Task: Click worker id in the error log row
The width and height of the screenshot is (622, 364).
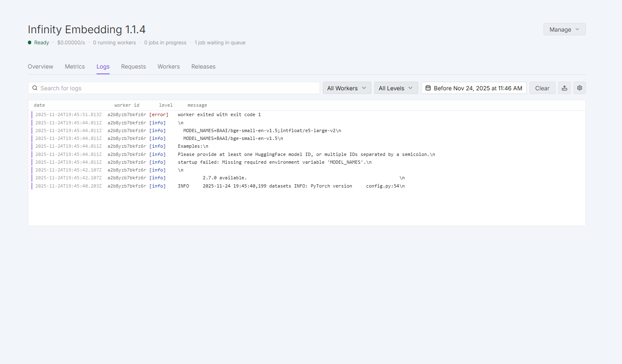Action: pos(127,114)
